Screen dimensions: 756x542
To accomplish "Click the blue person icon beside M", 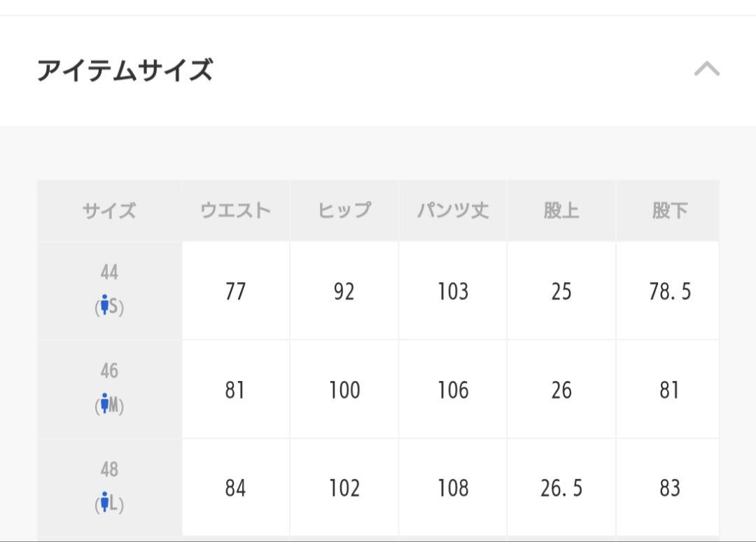I will pyautogui.click(x=104, y=403).
